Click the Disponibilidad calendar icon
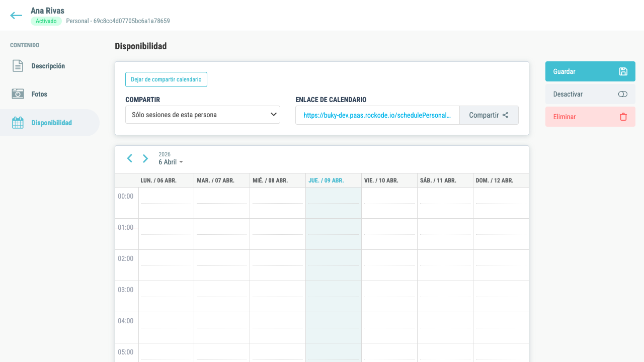This screenshot has width=644, height=362. click(18, 123)
